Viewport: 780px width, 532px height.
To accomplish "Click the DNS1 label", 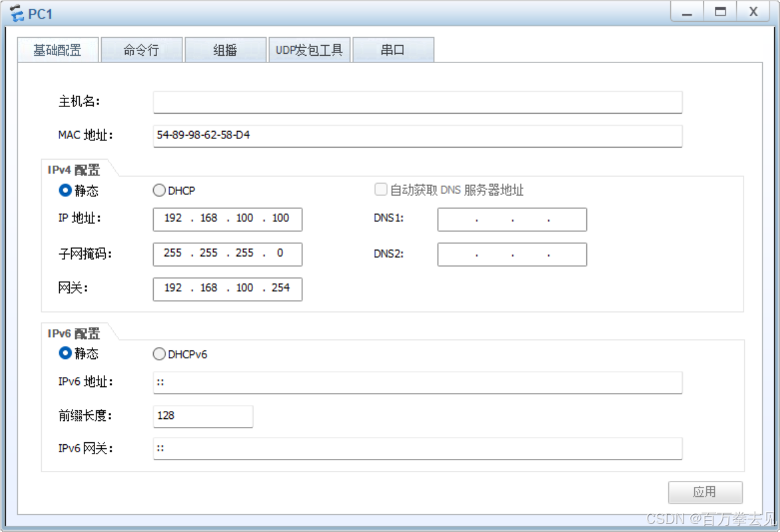I will click(389, 218).
